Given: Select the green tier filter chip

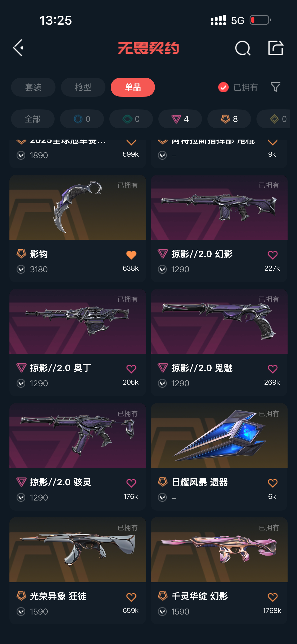Looking at the screenshot, I should 131,119.
